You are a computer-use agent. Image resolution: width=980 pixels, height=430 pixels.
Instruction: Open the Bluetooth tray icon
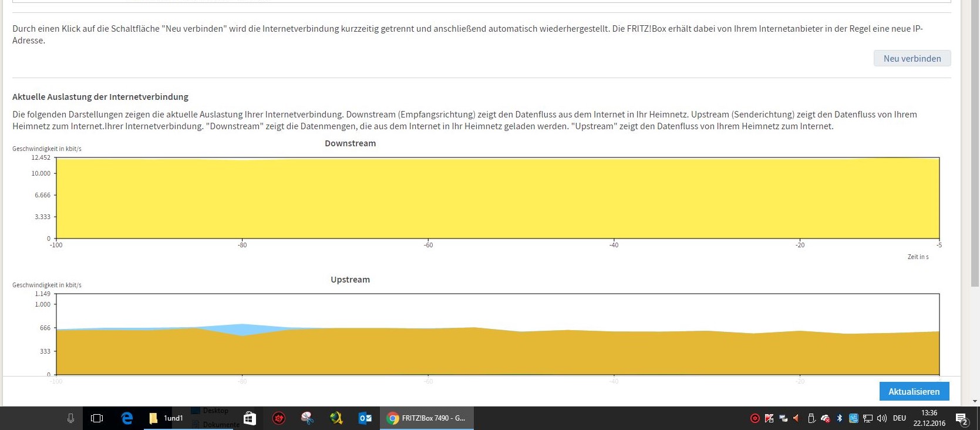840,418
